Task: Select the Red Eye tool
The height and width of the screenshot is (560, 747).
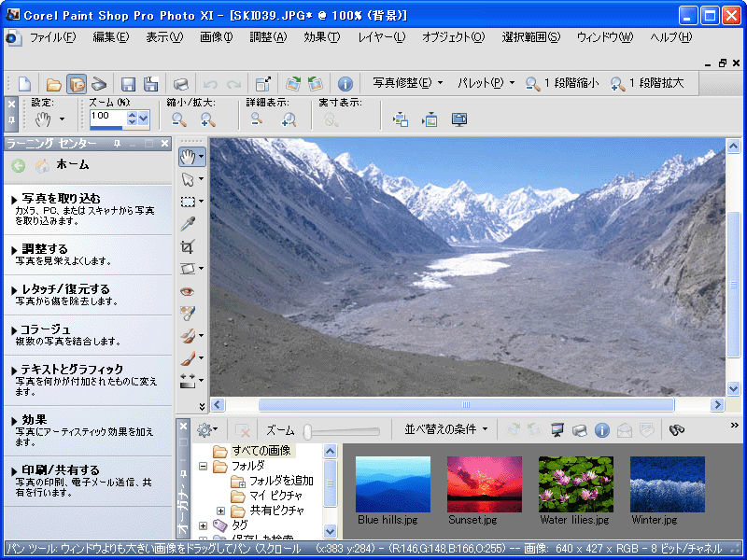Action: [x=188, y=291]
